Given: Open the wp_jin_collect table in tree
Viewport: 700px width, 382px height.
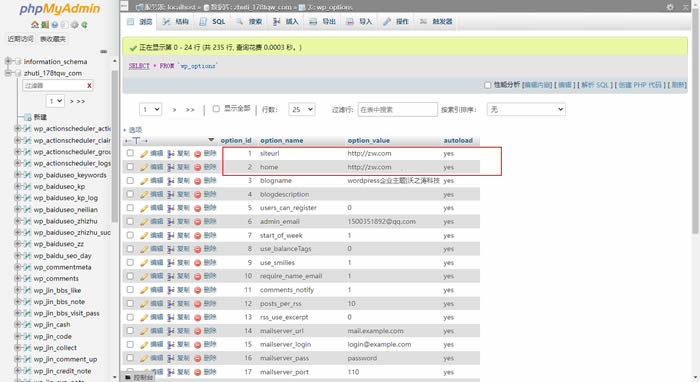Looking at the screenshot, I should (x=55, y=348).
